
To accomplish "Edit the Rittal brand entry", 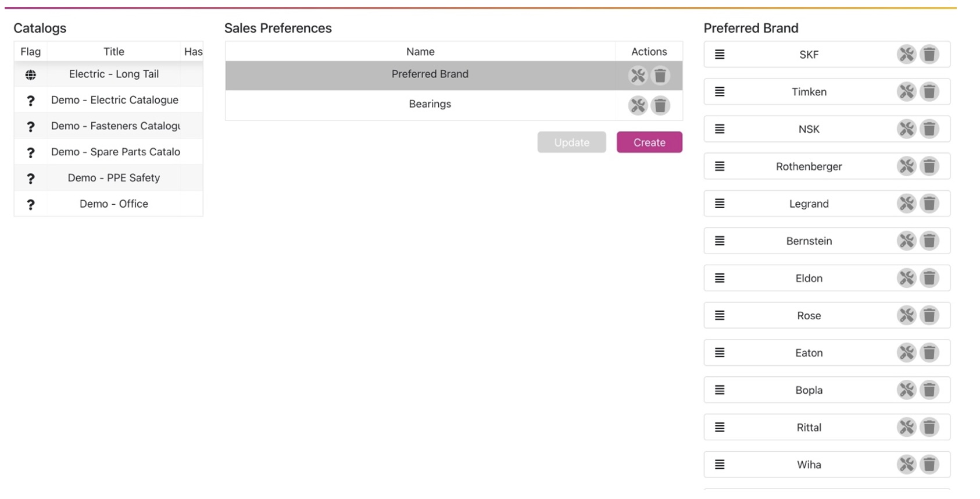I will point(906,427).
